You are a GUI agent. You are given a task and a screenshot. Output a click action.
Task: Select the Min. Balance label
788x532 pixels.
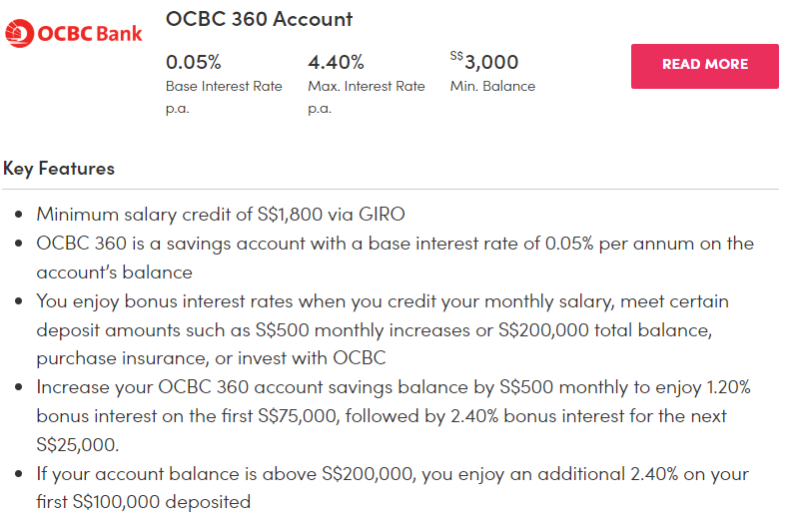point(492,86)
